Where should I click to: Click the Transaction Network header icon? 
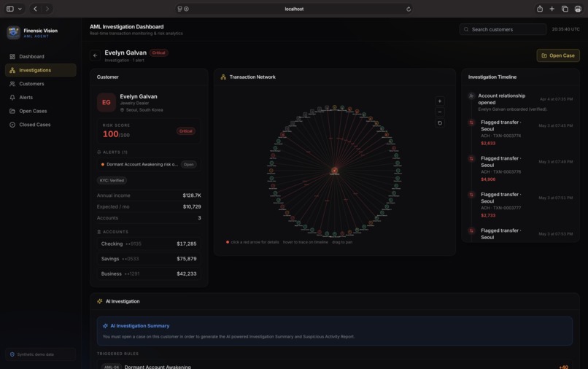[223, 77]
